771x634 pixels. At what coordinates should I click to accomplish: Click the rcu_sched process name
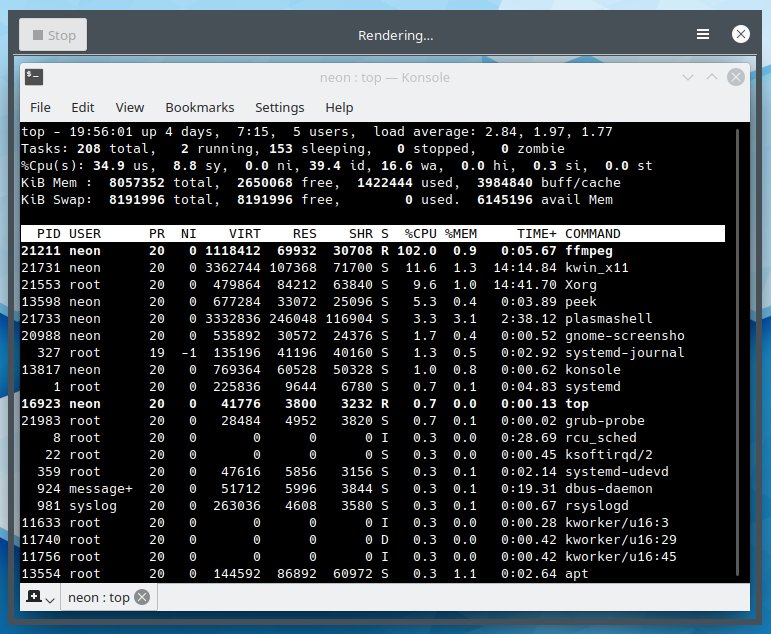tap(601, 438)
